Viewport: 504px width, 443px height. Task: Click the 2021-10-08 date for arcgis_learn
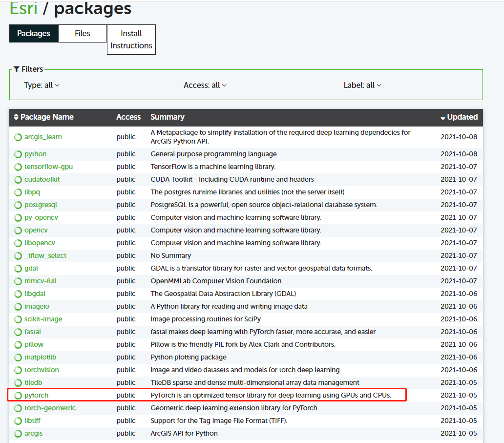click(x=459, y=137)
